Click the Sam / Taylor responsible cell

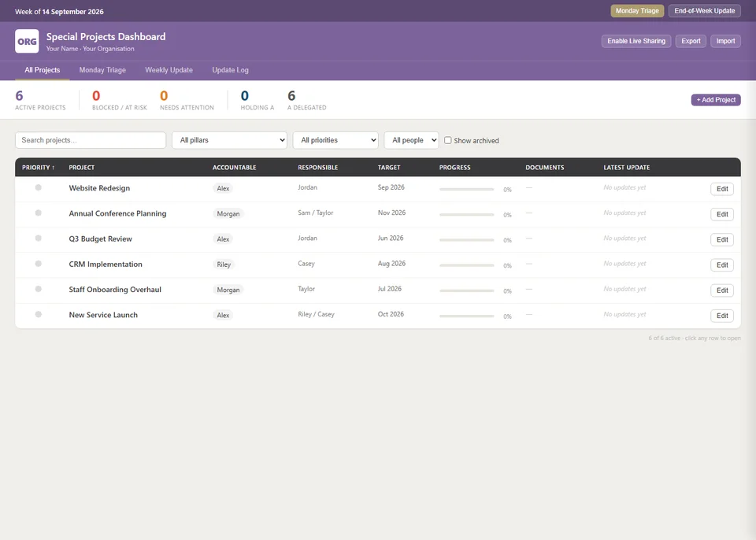[315, 213]
